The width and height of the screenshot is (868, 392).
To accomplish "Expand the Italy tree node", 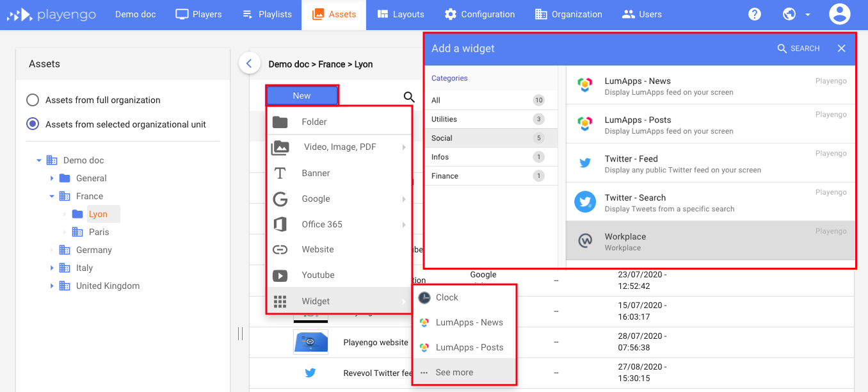I will [52, 268].
